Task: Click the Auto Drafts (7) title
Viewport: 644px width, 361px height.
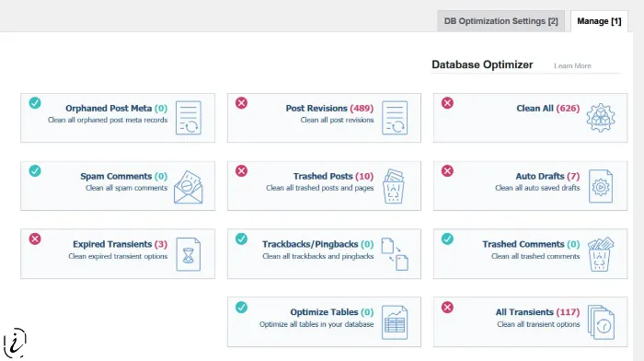Action: coord(547,176)
